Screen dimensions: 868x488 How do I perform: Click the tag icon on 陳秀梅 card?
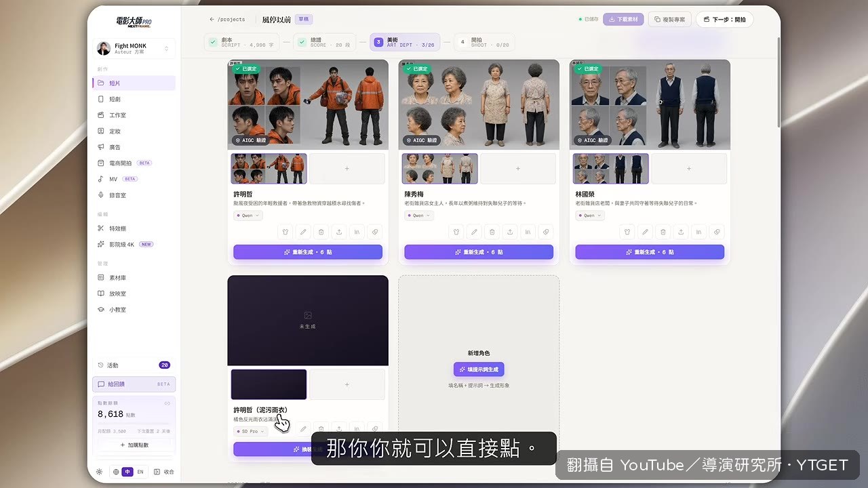click(545, 232)
